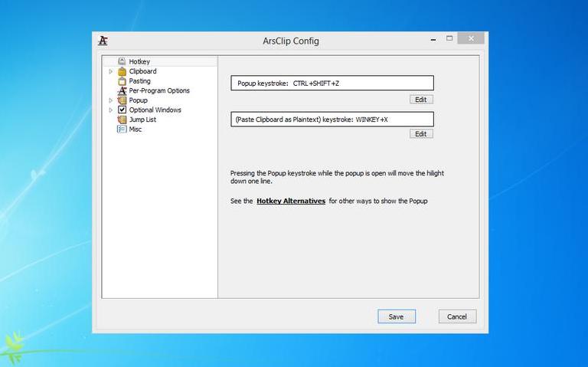Edit the Paste Clipboard as Plaintext keystroke
Viewport: 588px width, 367px height.
click(421, 134)
